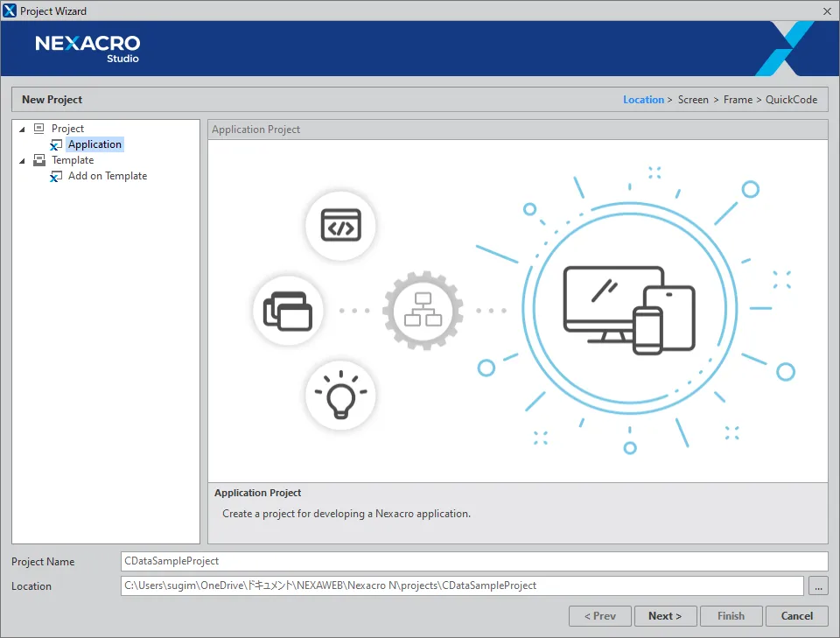This screenshot has width=840, height=638.
Task: Click the Application item icon in tree
Action: tap(56, 145)
